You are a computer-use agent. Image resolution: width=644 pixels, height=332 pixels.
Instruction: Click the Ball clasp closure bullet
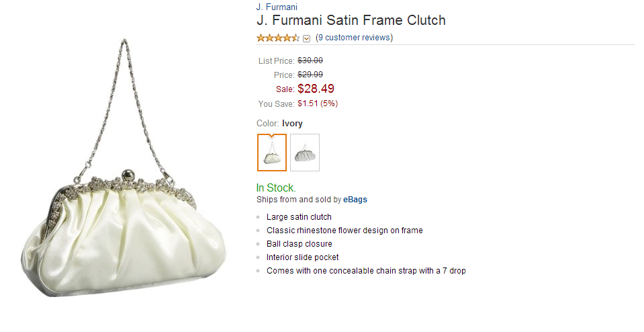coord(299,244)
